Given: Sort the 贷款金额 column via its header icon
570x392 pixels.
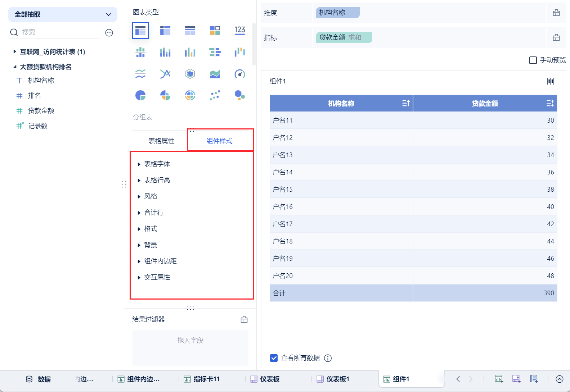Looking at the screenshot, I should click(550, 103).
